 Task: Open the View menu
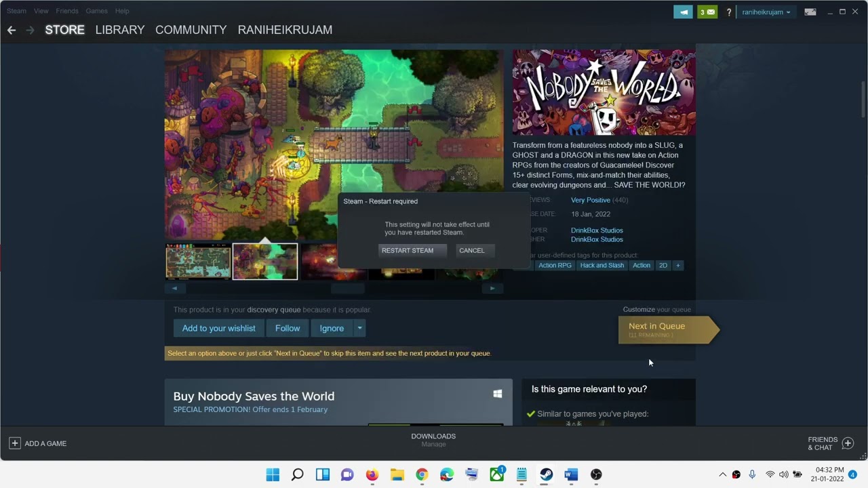(41, 11)
